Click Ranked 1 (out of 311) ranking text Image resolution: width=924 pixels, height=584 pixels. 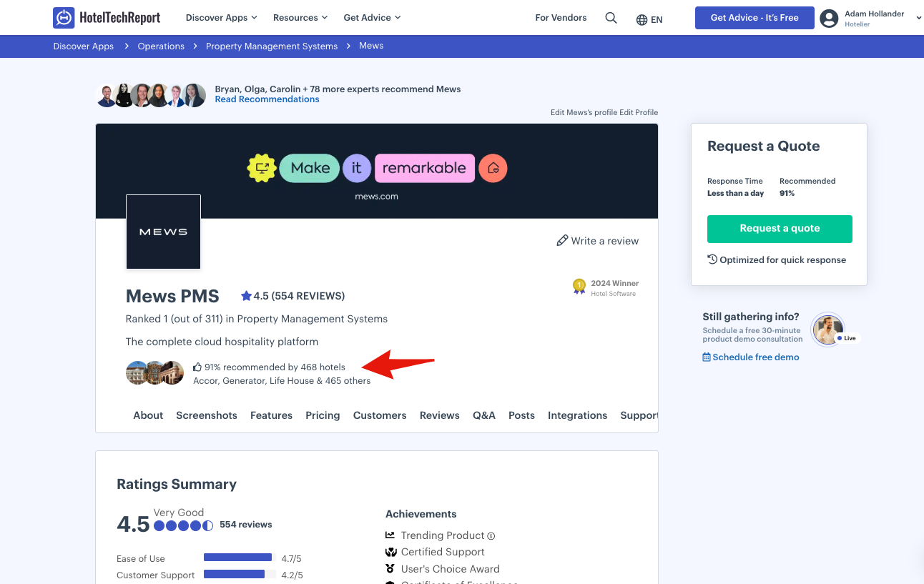[x=257, y=319]
